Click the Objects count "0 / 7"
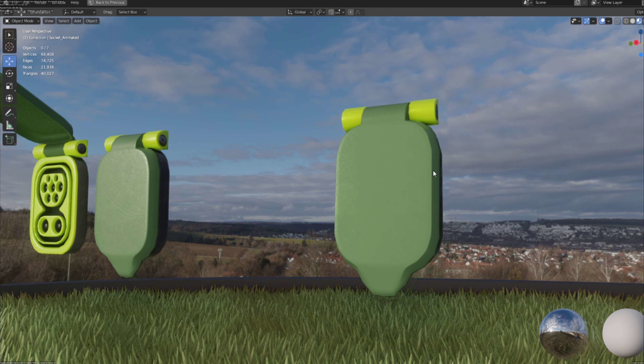Image resolution: width=644 pixels, height=364 pixels. pyautogui.click(x=45, y=48)
